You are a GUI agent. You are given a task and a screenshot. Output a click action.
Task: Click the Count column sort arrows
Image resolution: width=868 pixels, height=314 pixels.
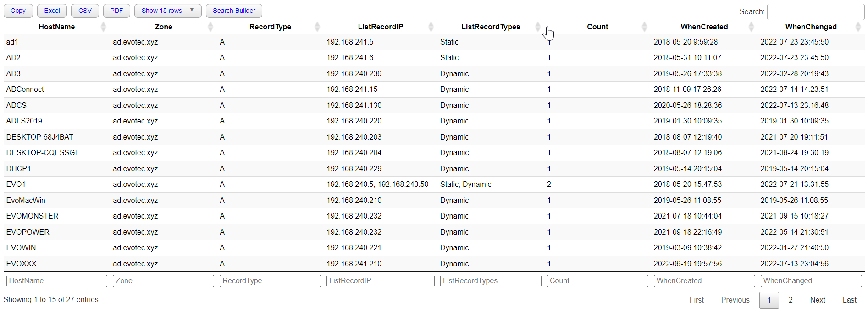pyautogui.click(x=644, y=27)
